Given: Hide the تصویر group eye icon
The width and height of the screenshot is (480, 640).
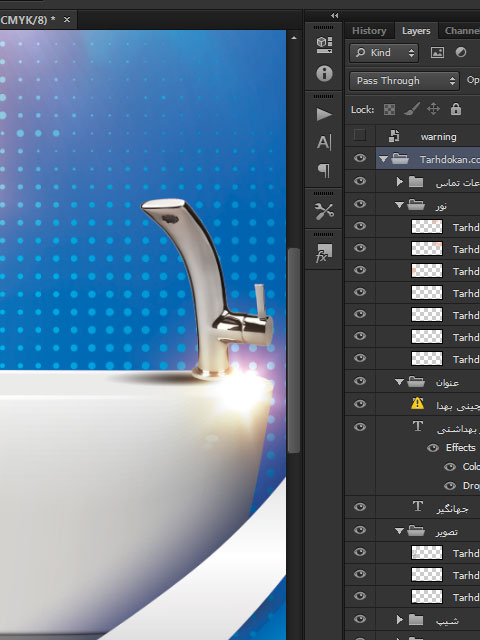Looking at the screenshot, I should 360,530.
